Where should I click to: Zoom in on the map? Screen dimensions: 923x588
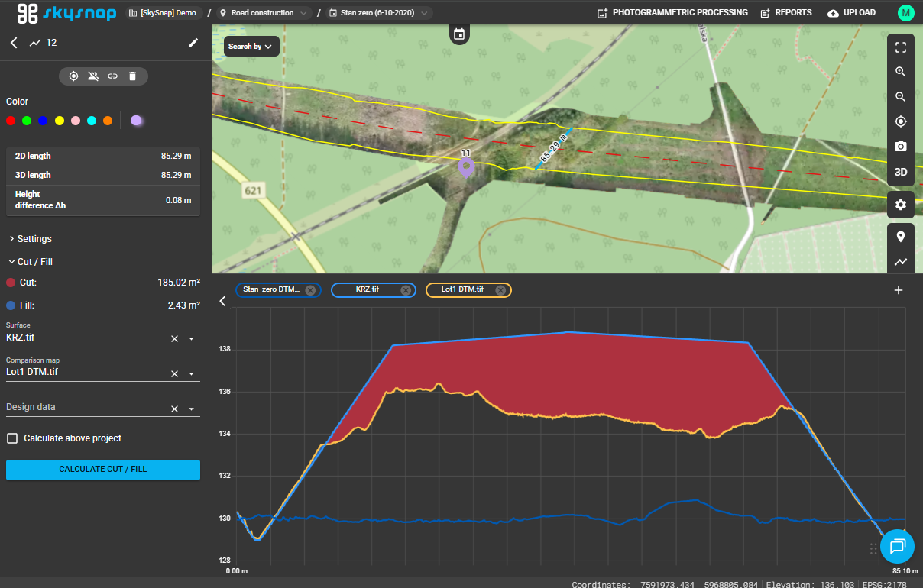pos(901,72)
